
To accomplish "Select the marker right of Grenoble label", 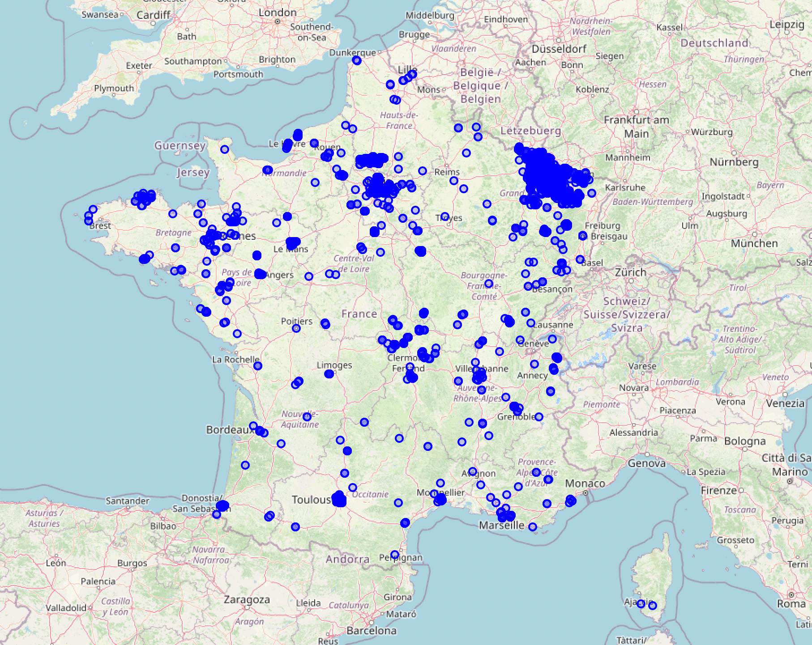I will [539, 417].
